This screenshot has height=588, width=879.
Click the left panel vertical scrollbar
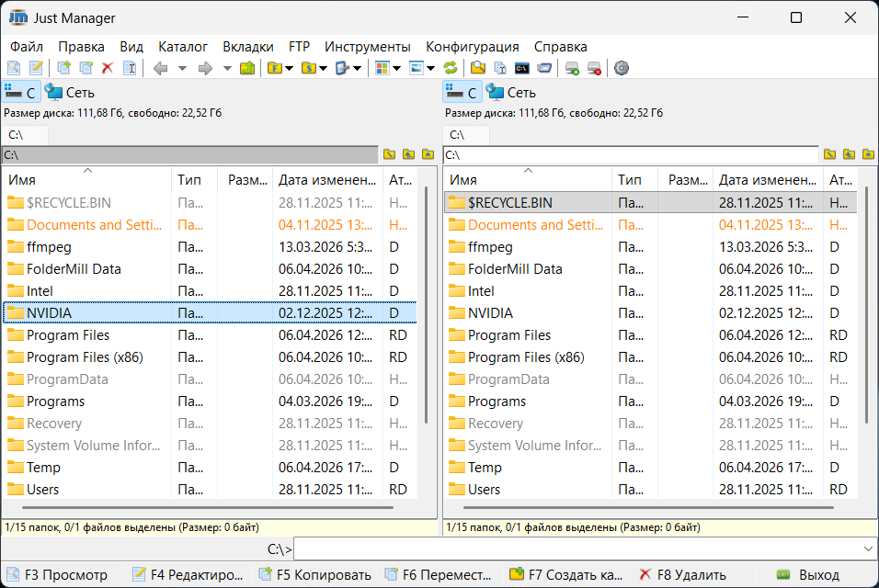coord(426,305)
